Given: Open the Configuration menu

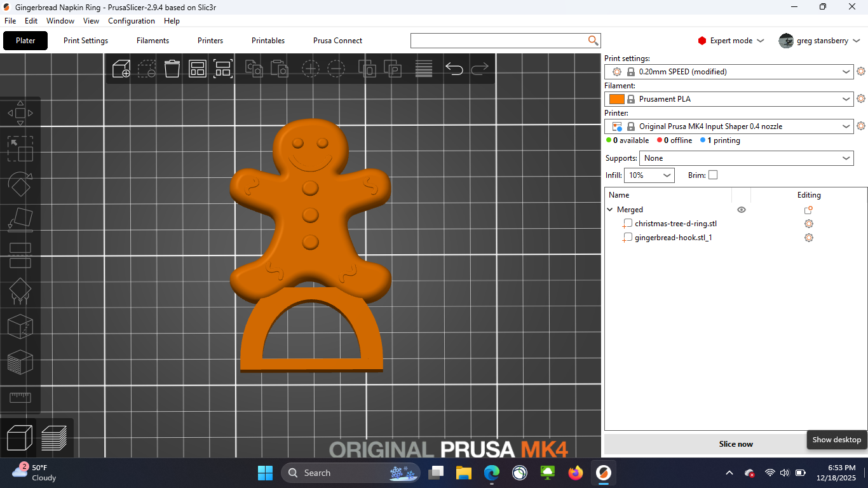Looking at the screenshot, I should tap(132, 21).
